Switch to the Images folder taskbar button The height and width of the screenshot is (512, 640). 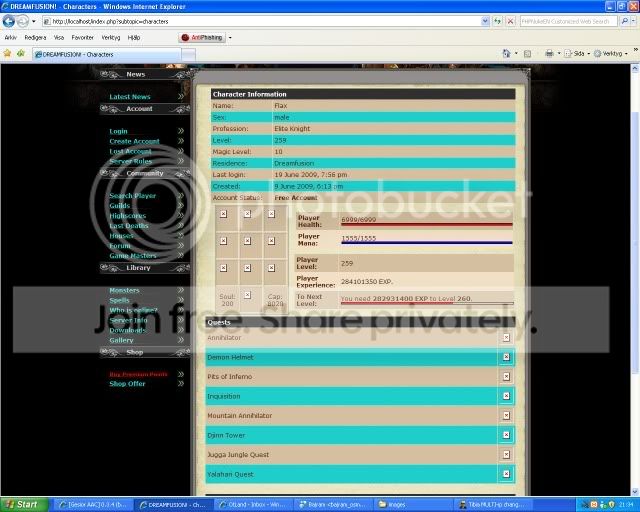coord(413,505)
